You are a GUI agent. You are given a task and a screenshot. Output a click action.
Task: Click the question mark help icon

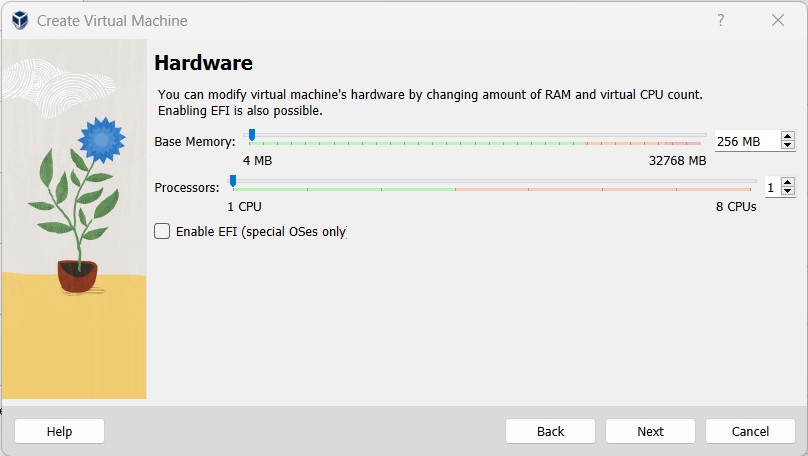[x=720, y=20]
